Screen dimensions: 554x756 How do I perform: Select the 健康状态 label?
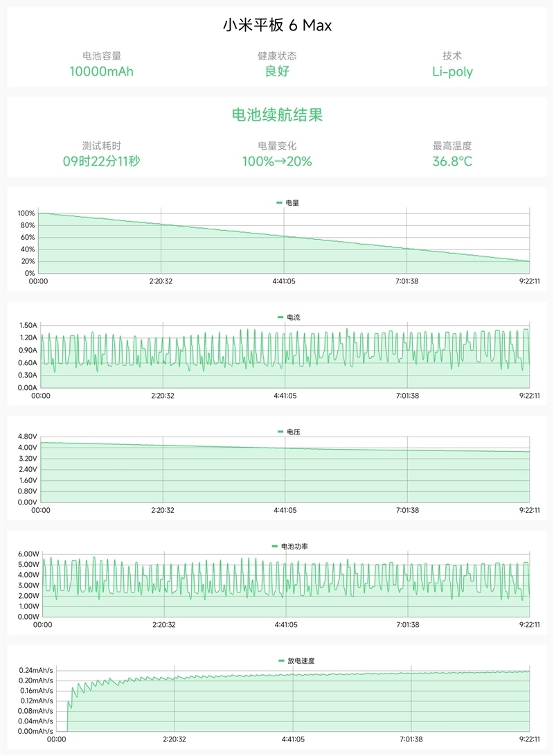tap(277, 56)
